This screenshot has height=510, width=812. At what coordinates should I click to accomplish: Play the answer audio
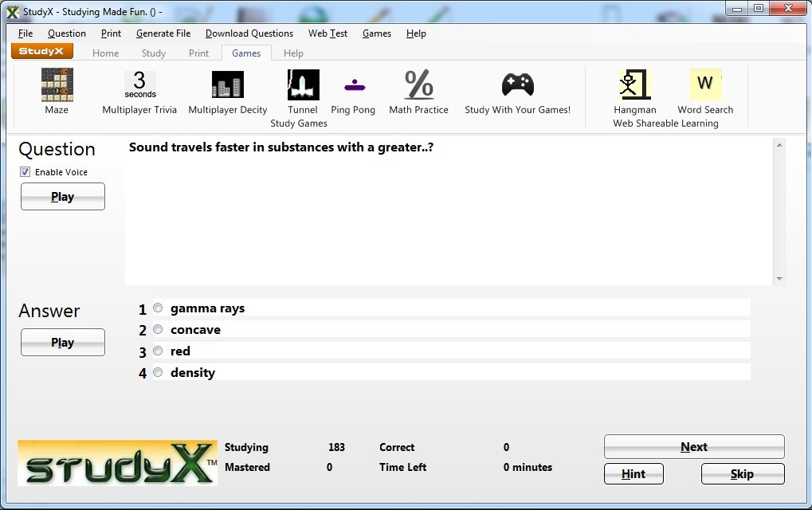point(63,342)
